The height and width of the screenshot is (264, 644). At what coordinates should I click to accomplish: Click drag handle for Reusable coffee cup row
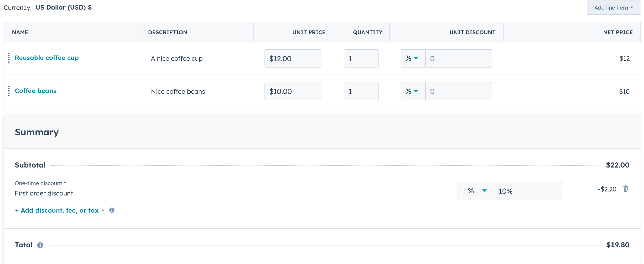9,58
